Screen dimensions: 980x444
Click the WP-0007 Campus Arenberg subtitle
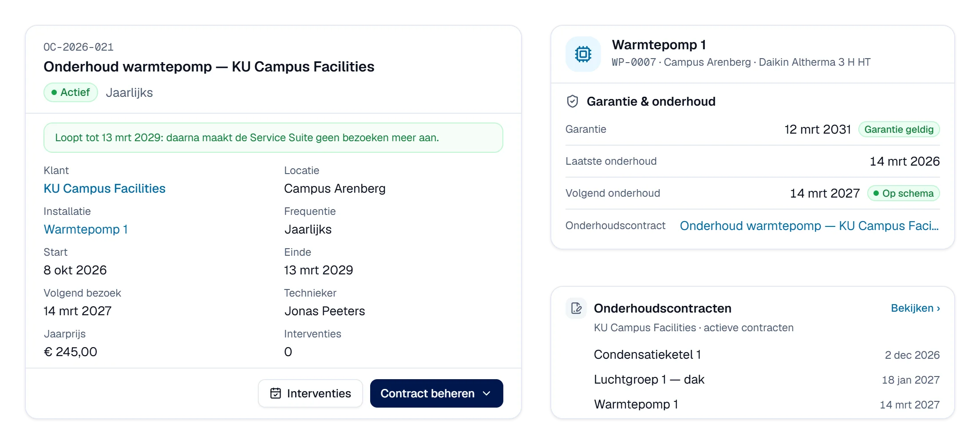741,62
